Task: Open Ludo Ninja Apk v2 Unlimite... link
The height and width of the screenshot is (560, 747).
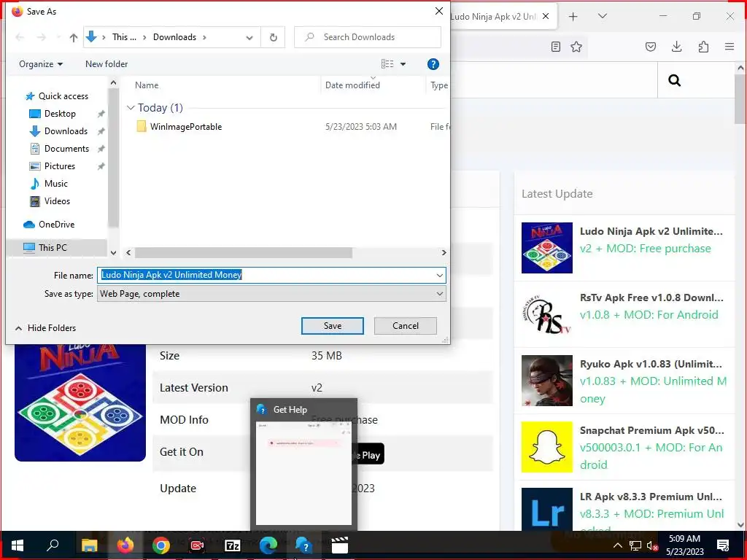Action: (x=651, y=231)
